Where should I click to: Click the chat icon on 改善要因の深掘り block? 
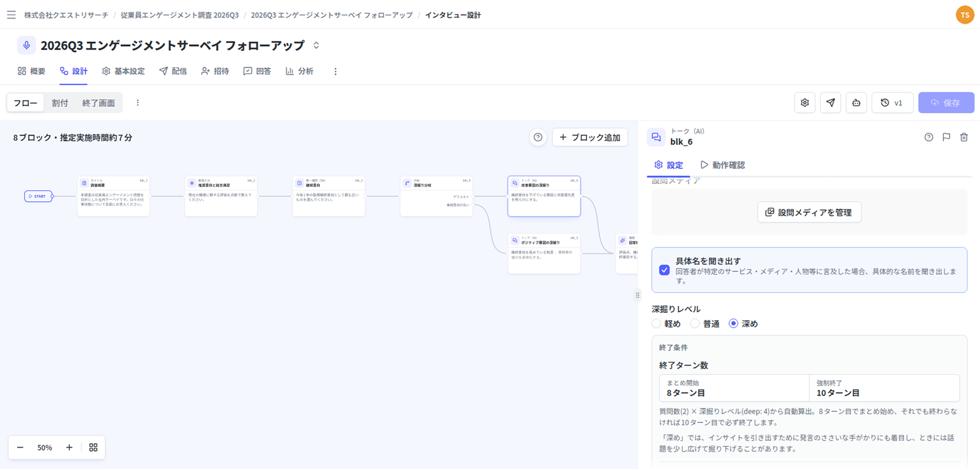[x=515, y=183]
